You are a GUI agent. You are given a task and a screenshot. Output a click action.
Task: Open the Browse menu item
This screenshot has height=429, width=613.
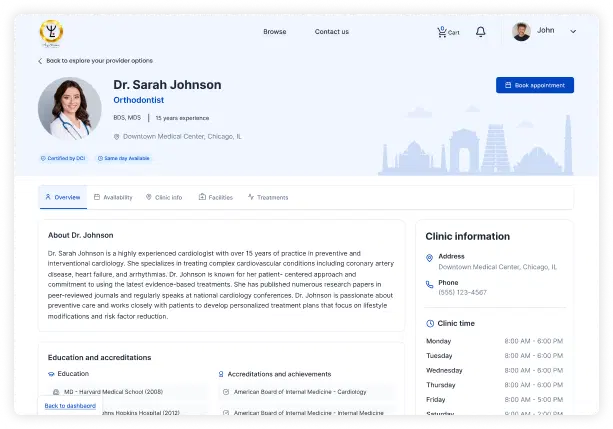pyautogui.click(x=274, y=32)
